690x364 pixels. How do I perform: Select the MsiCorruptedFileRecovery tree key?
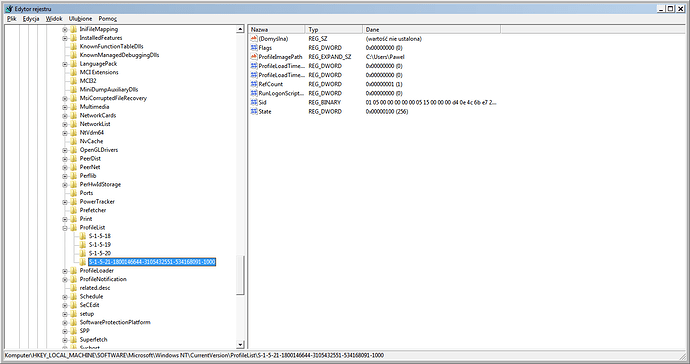[113, 98]
